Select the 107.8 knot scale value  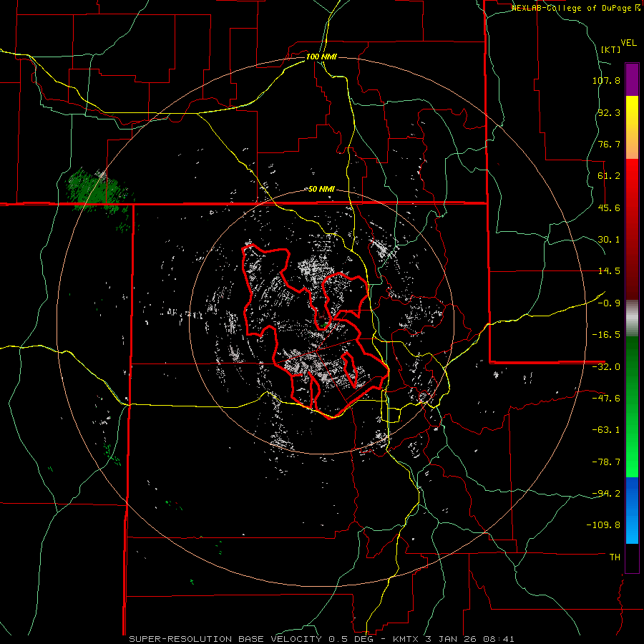click(606, 80)
